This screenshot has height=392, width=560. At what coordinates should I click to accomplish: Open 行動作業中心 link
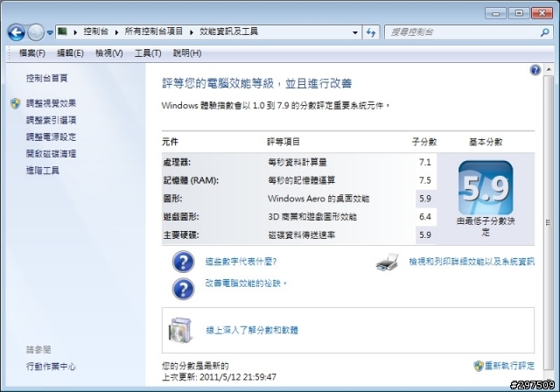[51, 367]
